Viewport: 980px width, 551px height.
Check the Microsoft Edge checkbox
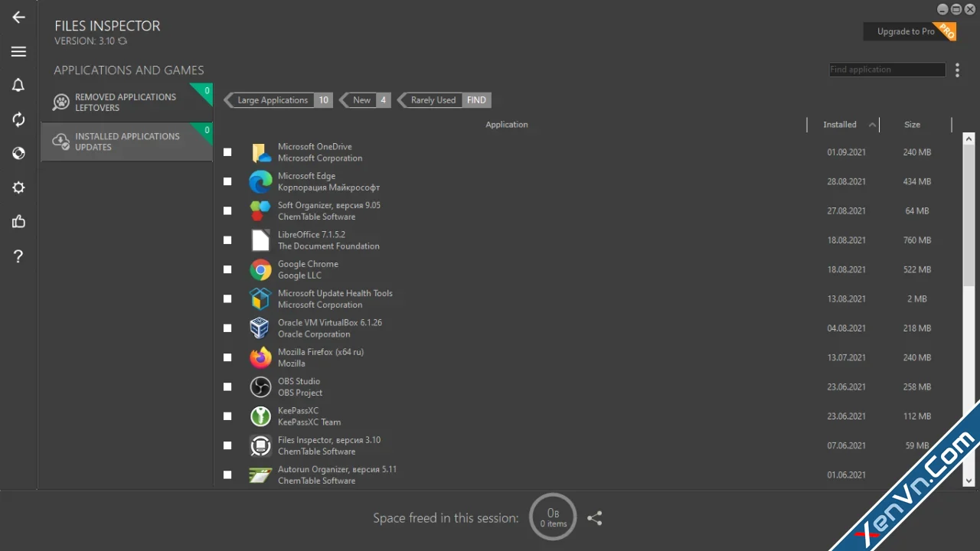click(x=227, y=181)
